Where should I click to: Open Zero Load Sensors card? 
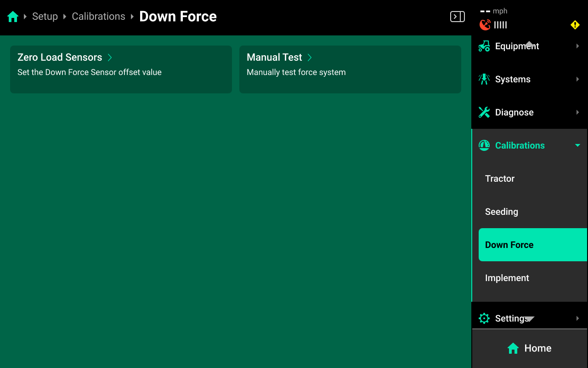pos(121,69)
